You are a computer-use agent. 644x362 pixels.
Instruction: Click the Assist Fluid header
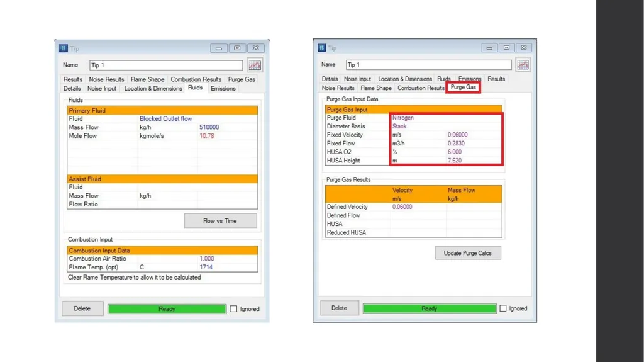[x=162, y=179]
